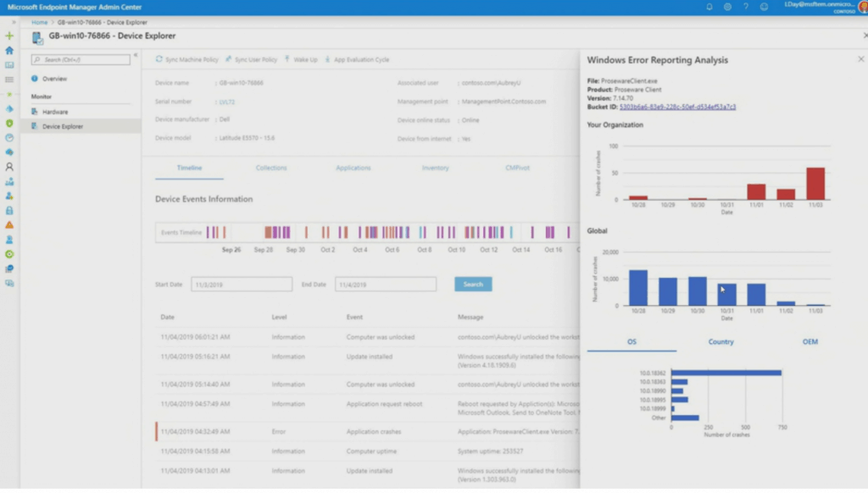Open the Inventory tab
Viewport: 868px width, 493px height.
(435, 169)
